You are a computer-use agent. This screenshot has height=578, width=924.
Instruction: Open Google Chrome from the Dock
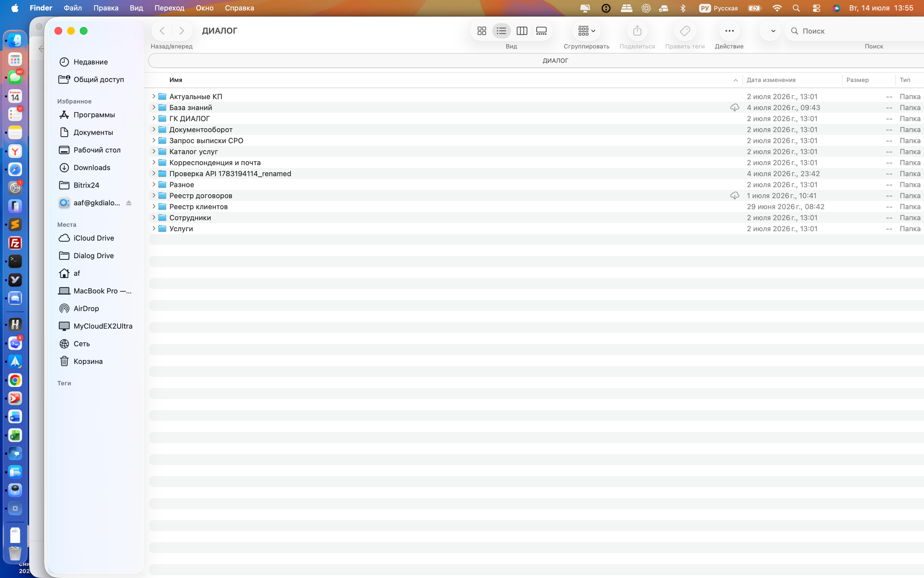[x=15, y=380]
